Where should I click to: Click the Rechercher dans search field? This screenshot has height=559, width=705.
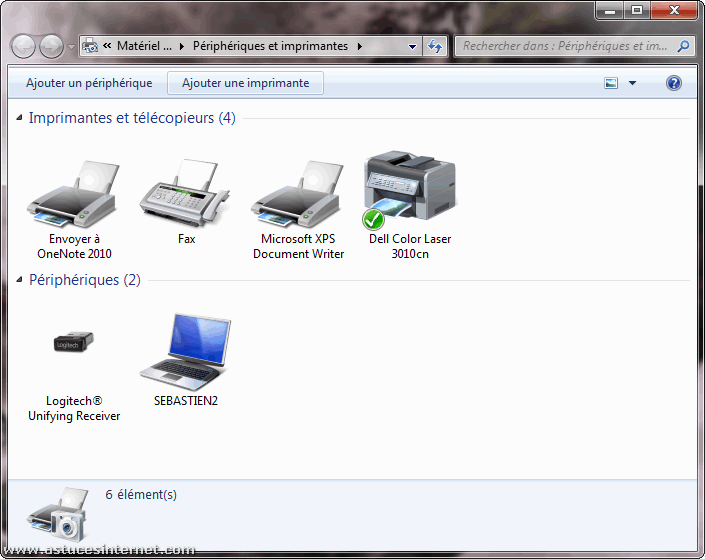point(565,46)
